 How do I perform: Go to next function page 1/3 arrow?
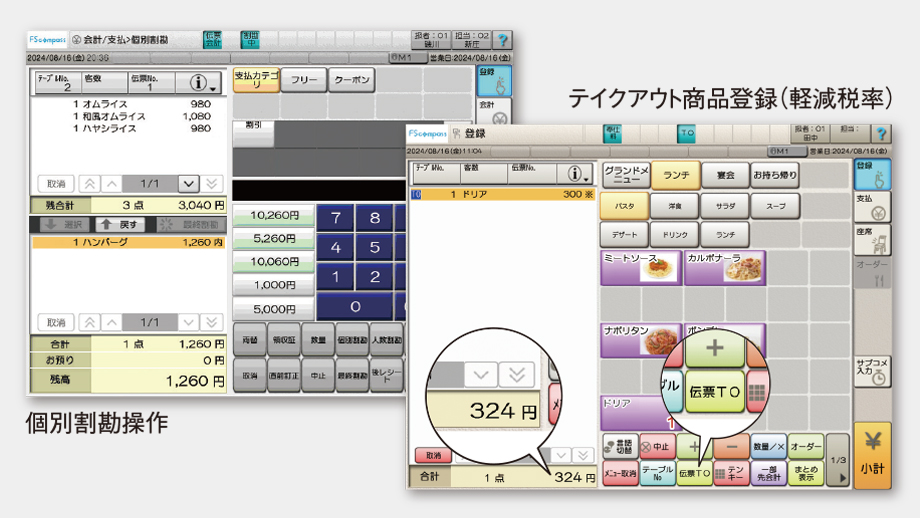[x=838, y=461]
